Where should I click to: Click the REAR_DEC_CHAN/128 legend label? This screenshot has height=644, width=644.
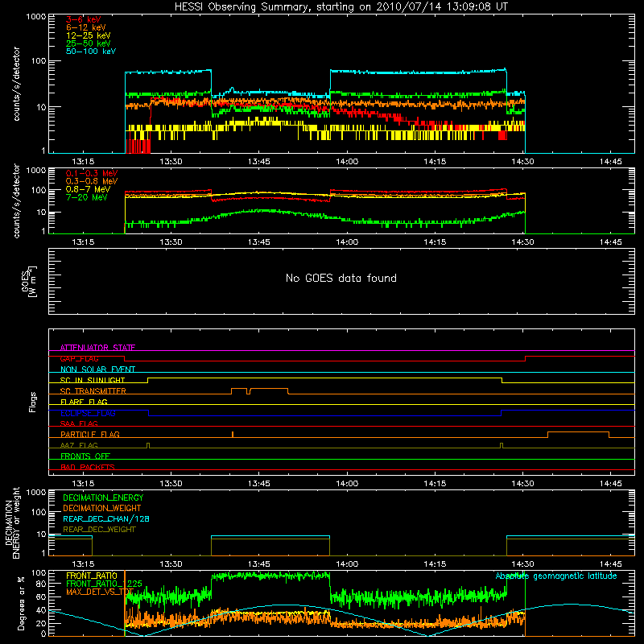[x=106, y=518]
